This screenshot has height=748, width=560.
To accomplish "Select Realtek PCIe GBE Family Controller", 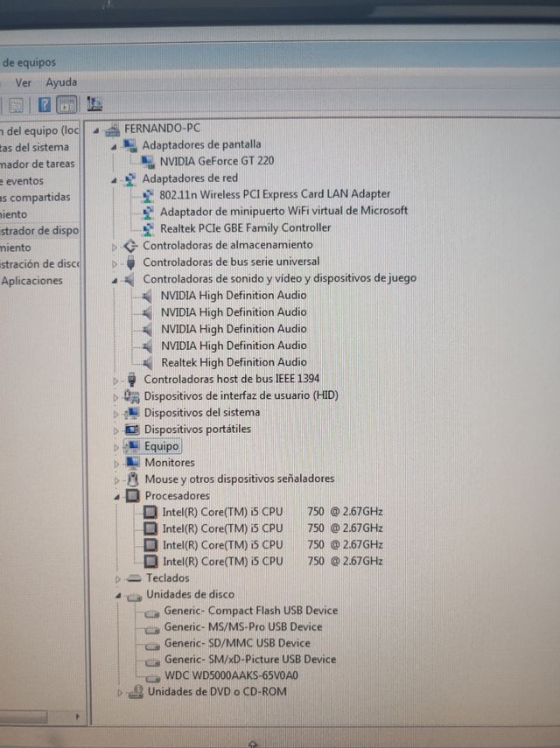I will 245,228.
